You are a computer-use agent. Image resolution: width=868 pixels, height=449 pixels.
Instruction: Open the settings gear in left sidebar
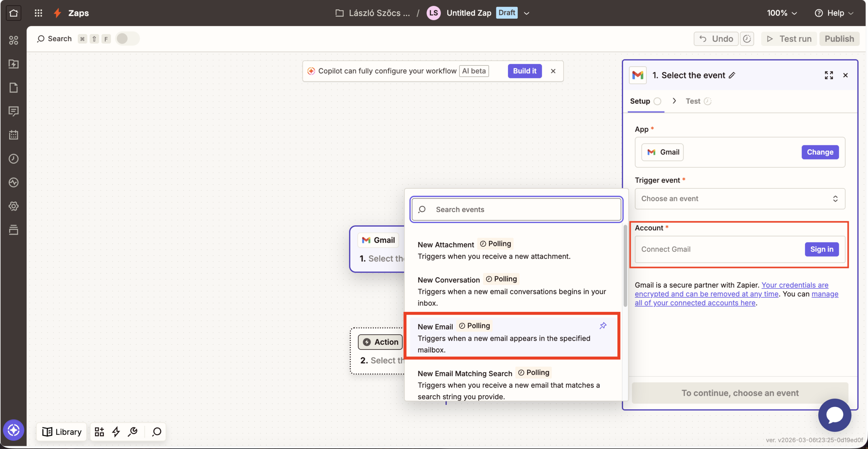(x=14, y=206)
